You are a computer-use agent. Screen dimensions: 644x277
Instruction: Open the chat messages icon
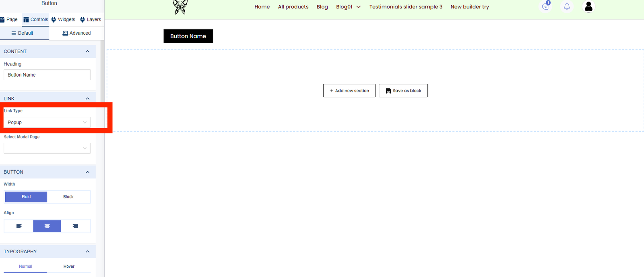click(545, 6)
